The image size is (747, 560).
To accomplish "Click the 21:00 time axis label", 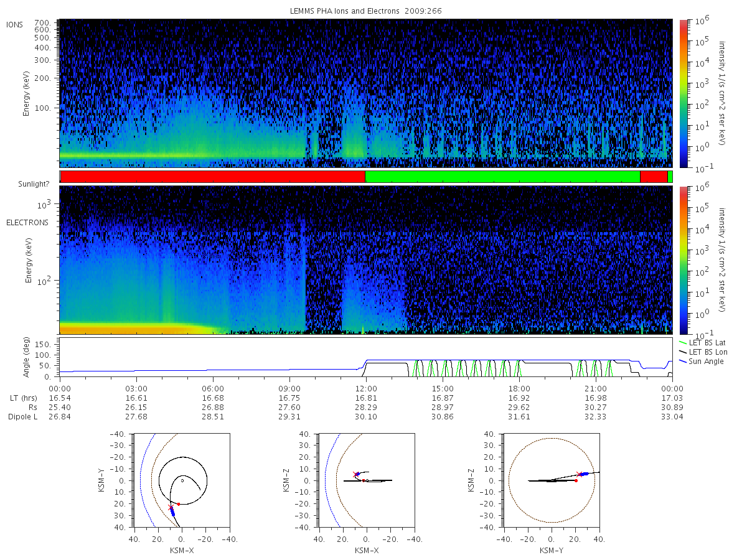I will (x=596, y=386).
